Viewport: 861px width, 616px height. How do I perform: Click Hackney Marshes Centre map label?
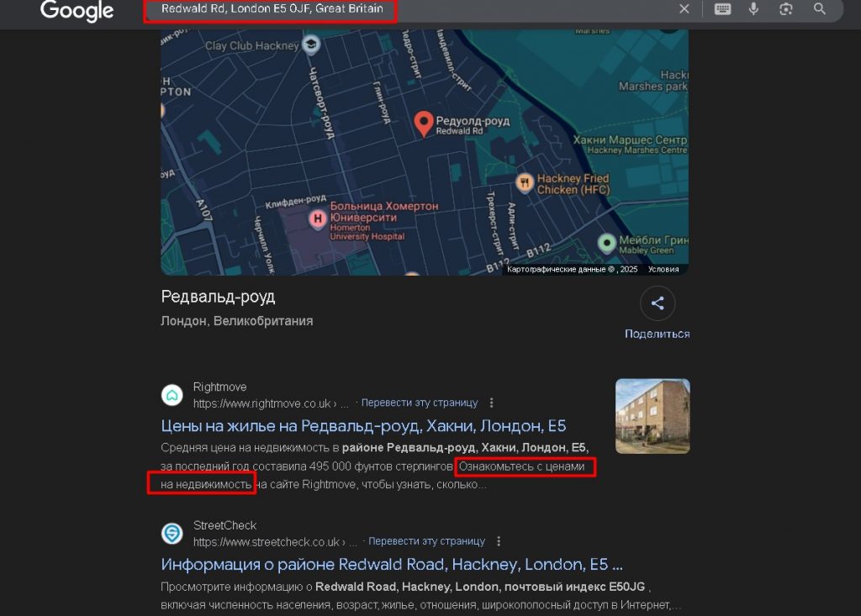[x=630, y=145]
